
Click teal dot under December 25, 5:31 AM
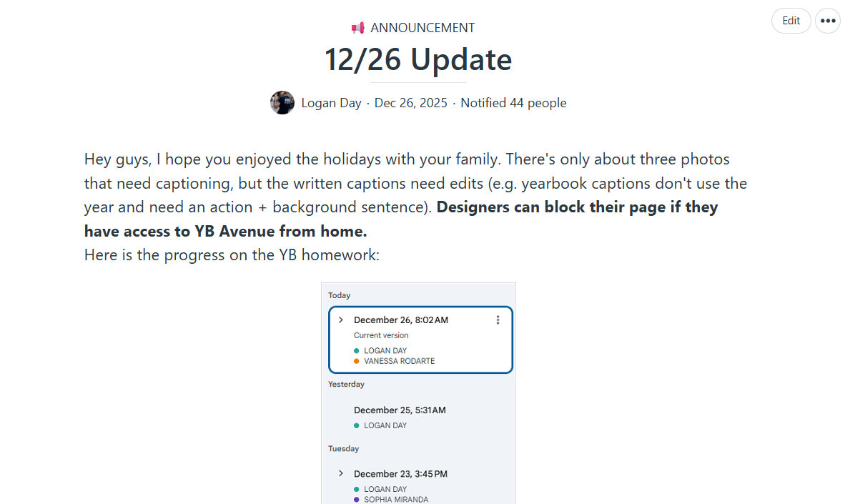click(x=356, y=425)
